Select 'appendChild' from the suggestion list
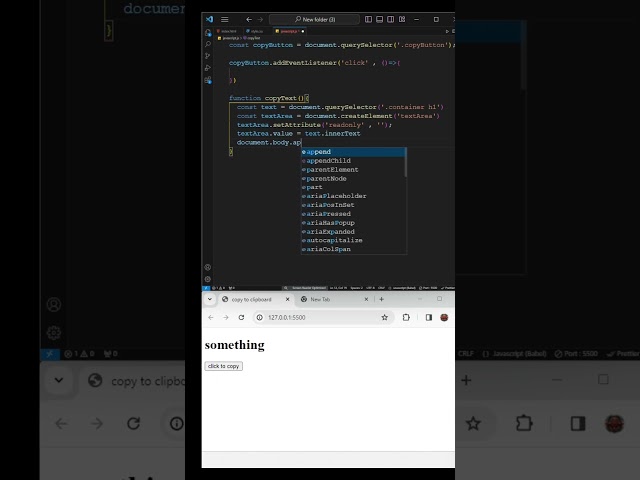 pyautogui.click(x=353, y=161)
